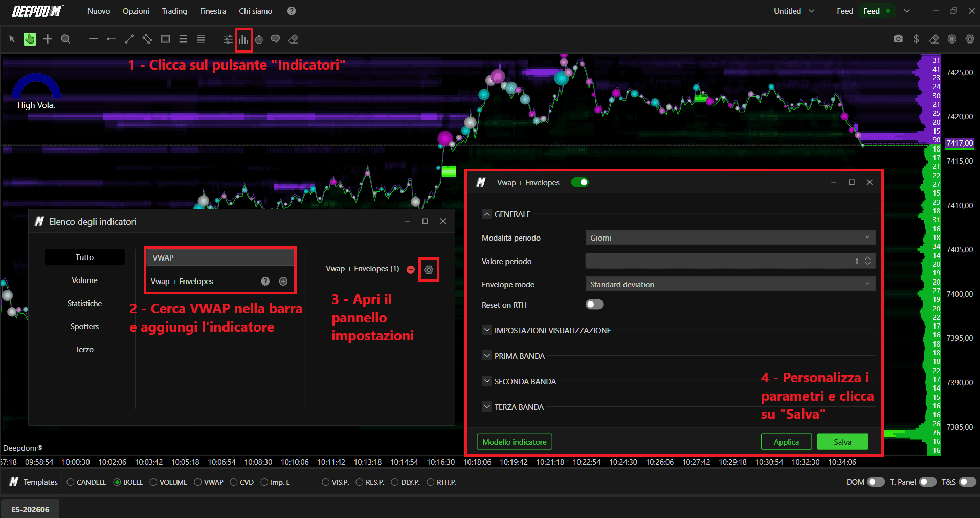The image size is (980, 518).
Task: Select the two-point trend line tool
Action: click(x=129, y=39)
